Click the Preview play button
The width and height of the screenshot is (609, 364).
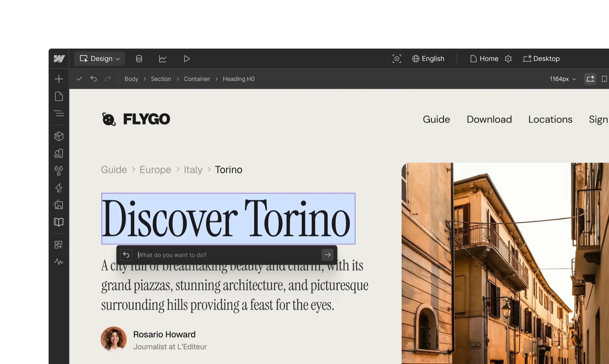point(187,58)
